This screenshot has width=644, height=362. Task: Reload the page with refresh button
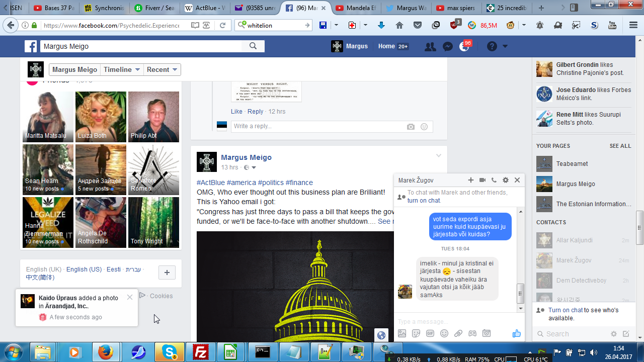click(x=222, y=25)
